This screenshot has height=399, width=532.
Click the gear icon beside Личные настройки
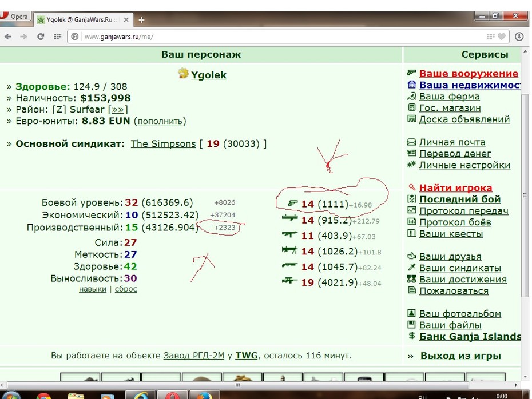[x=411, y=165]
